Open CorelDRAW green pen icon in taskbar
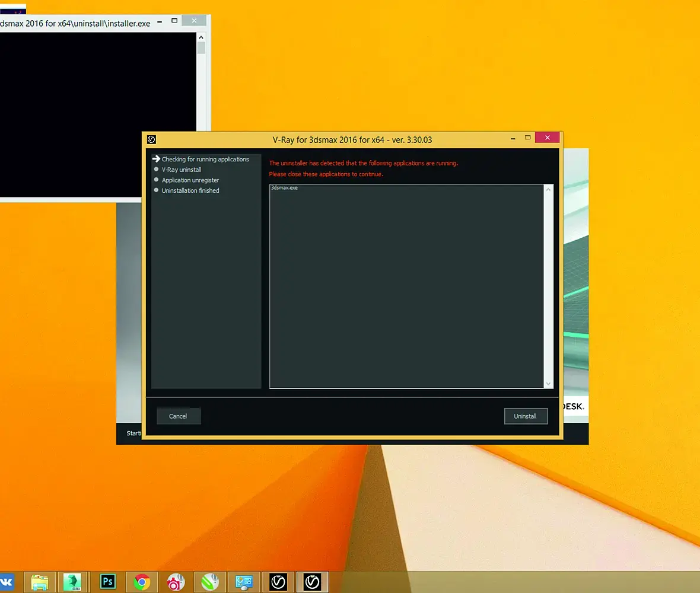Viewport: 700px width, 593px height. click(x=210, y=582)
